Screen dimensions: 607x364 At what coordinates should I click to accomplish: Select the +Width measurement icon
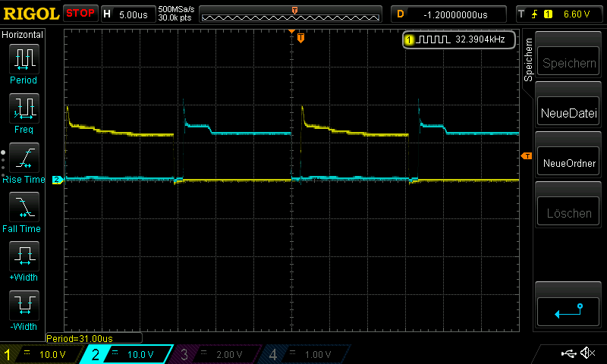click(24, 256)
